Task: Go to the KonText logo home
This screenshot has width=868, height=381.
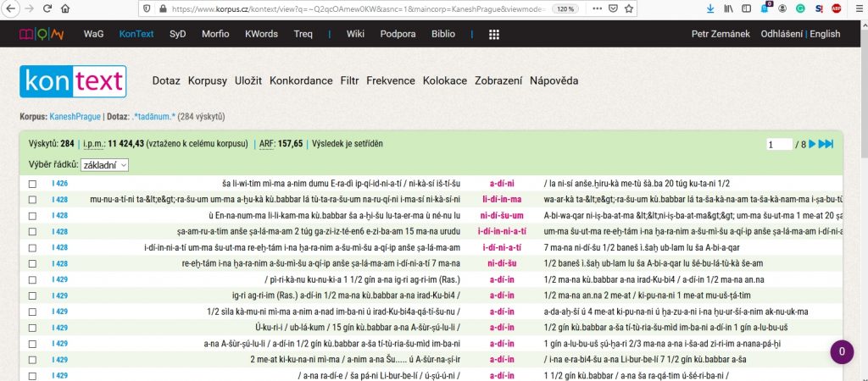Action: (73, 81)
